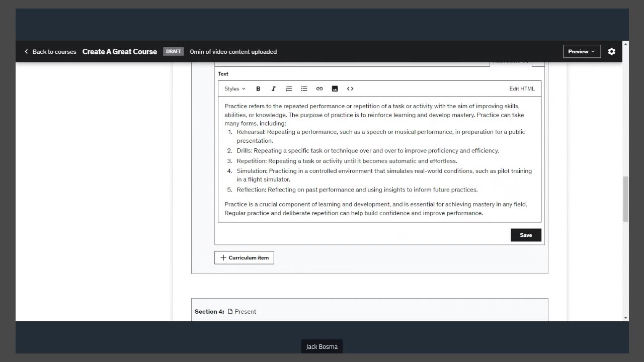The height and width of the screenshot is (362, 644).
Task: Insert code block in editor
Action: tap(350, 88)
